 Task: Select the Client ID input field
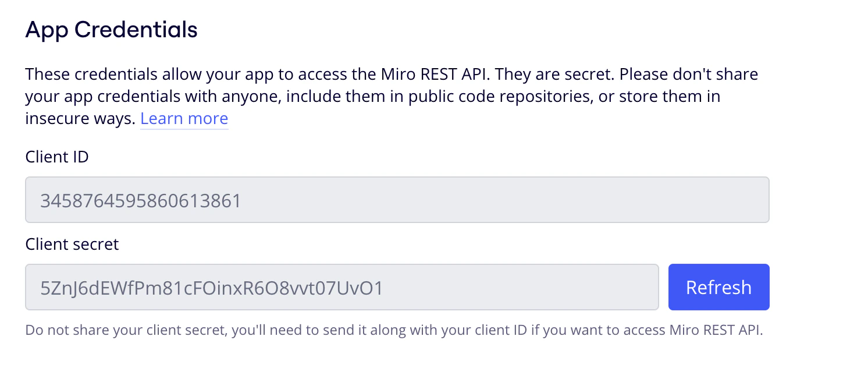pyautogui.click(x=397, y=199)
